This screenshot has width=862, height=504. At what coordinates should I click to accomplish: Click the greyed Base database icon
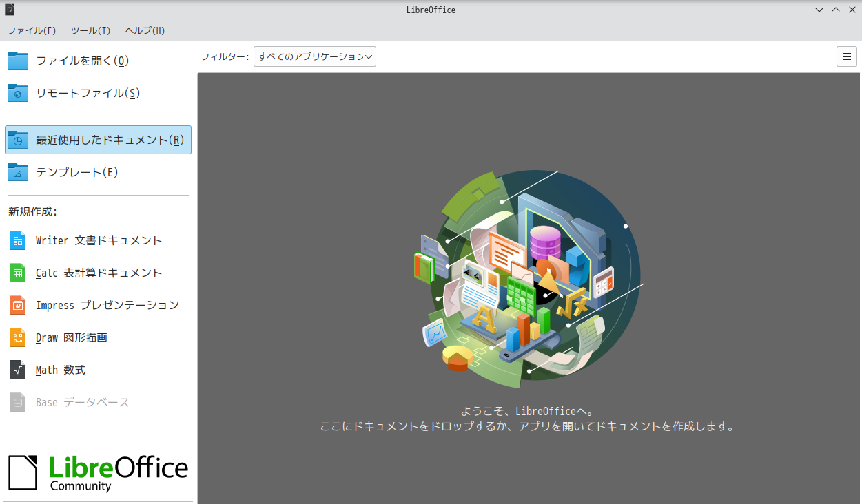18,402
